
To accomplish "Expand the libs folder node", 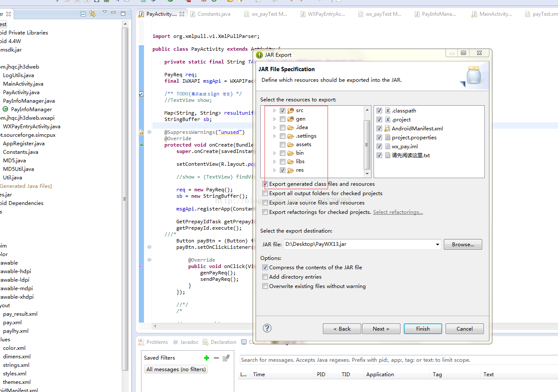I will 275,161.
